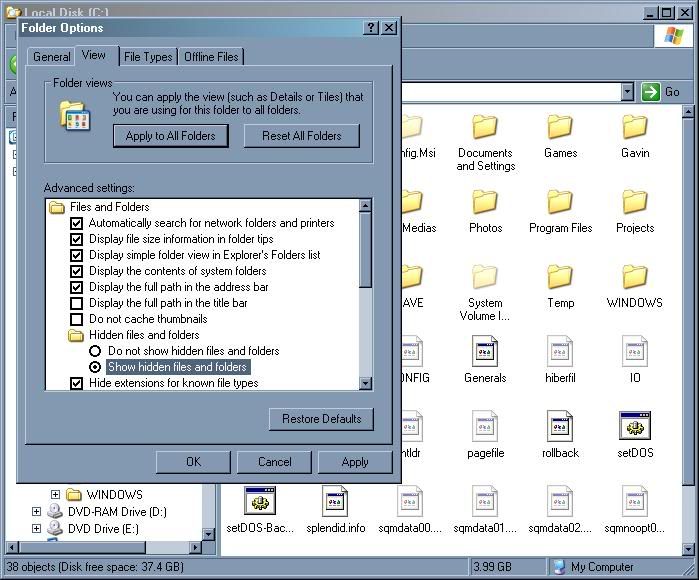Switch to the Offline Files tab

[211, 57]
